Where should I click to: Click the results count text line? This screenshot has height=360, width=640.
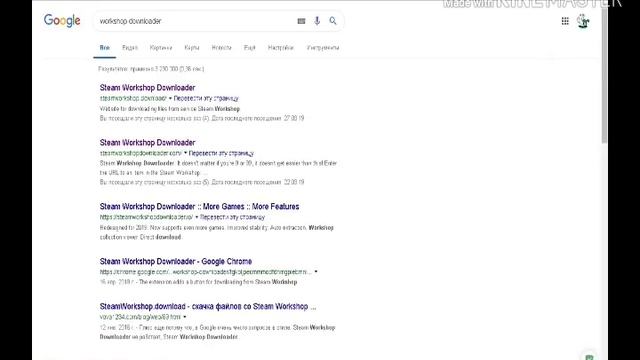(x=151, y=69)
